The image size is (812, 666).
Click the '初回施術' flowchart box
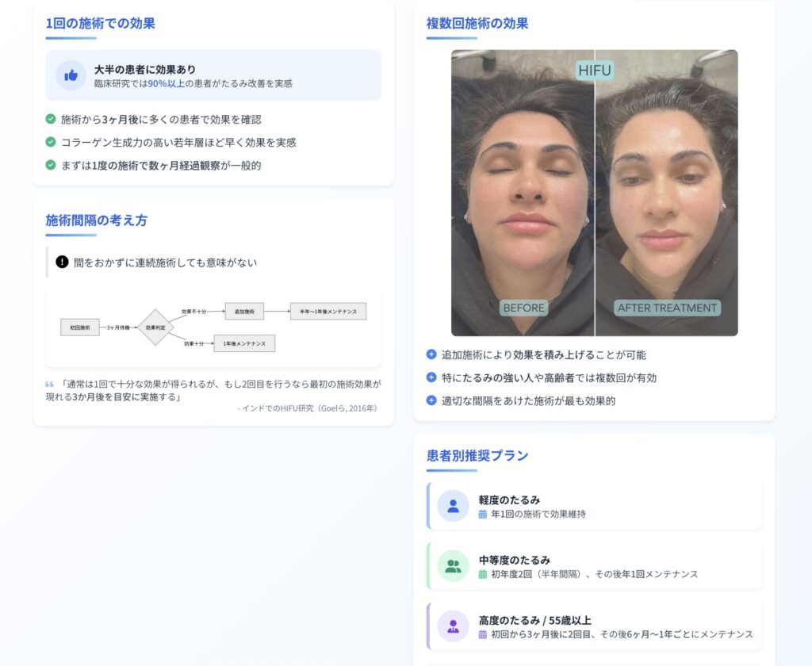(x=80, y=327)
